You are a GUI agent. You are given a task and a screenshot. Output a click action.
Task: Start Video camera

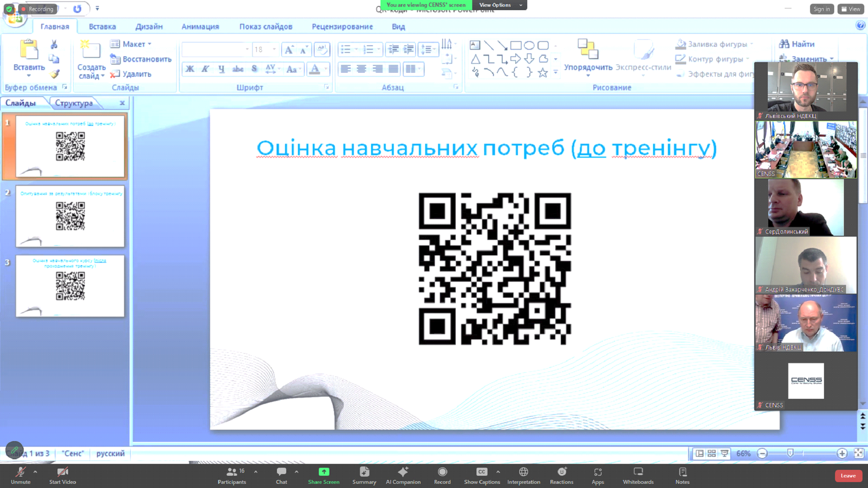tap(63, 475)
